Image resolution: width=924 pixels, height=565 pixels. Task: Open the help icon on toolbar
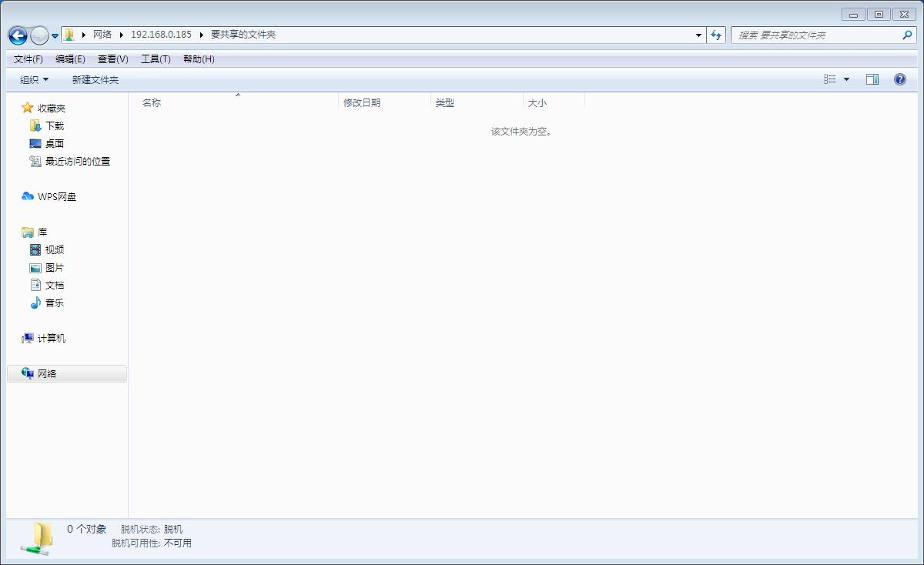pyautogui.click(x=899, y=79)
